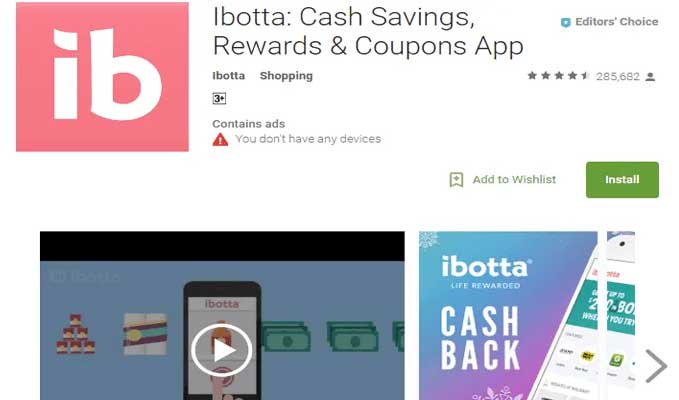Open the Shopping category link
Viewport: 679px width, 400px height.
coord(286,76)
